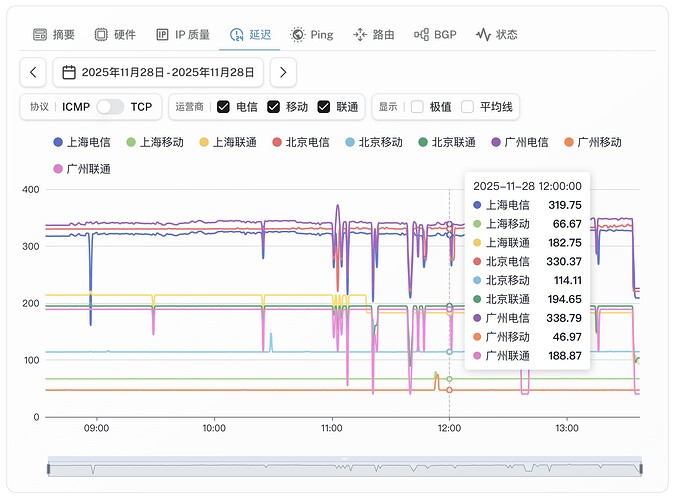The width and height of the screenshot is (675, 500).
Task: Uncheck the 联通 carrier checkbox
Action: (x=324, y=107)
